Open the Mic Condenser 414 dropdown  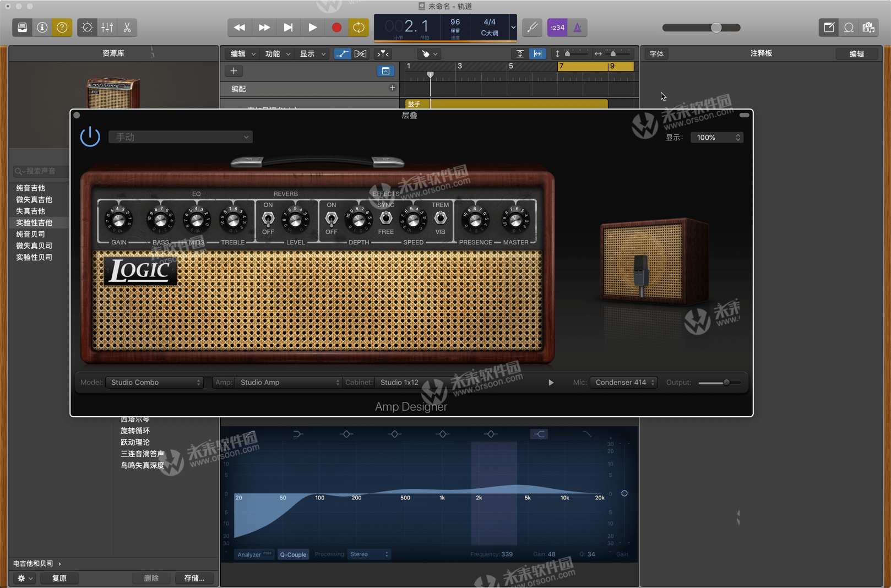tap(624, 383)
